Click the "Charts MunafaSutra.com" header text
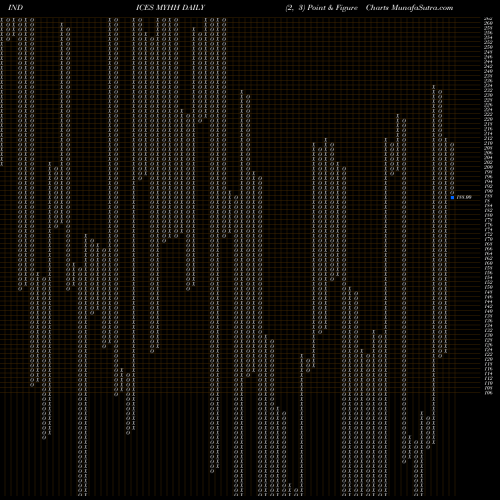 pyautogui.click(x=409, y=8)
